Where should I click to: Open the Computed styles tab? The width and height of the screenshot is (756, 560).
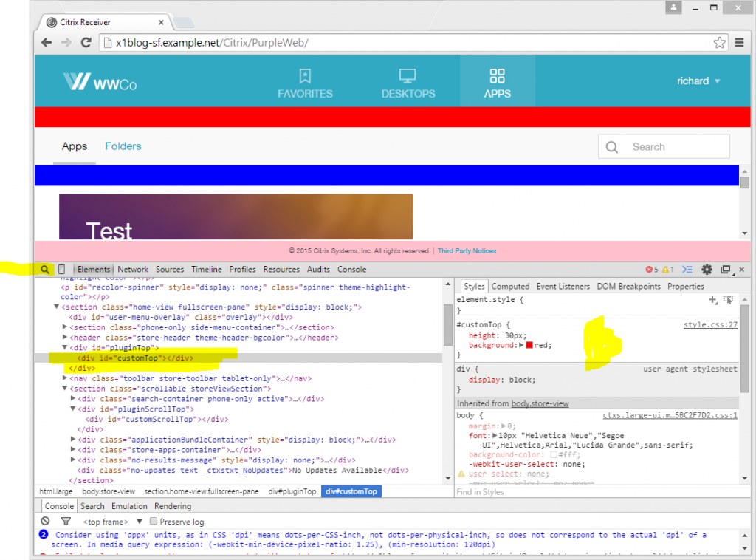pos(510,287)
